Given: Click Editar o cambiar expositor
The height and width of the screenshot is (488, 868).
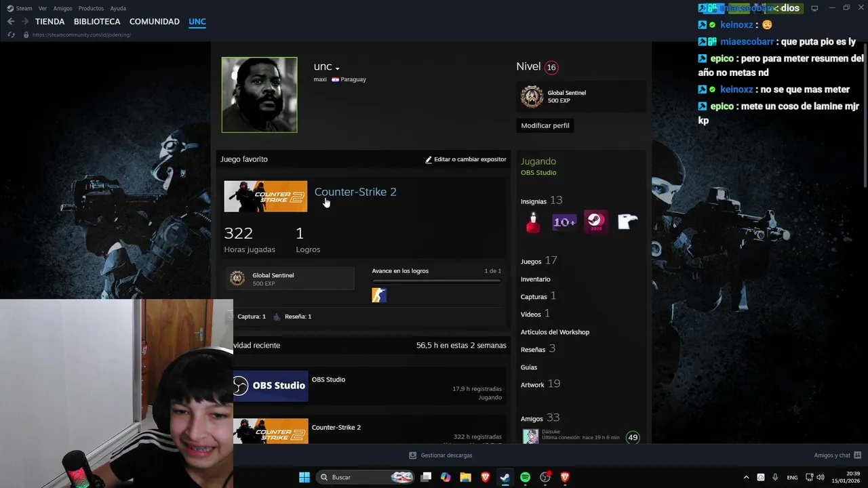Looking at the screenshot, I should [466, 159].
